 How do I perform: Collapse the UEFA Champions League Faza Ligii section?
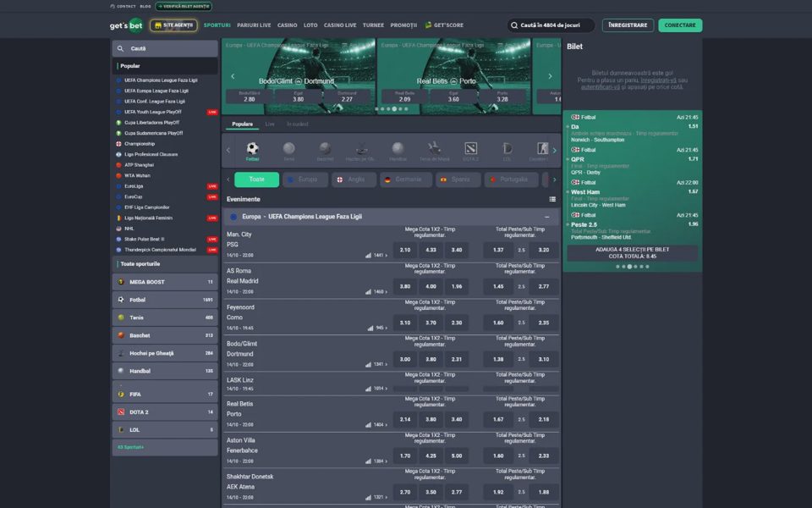547,217
